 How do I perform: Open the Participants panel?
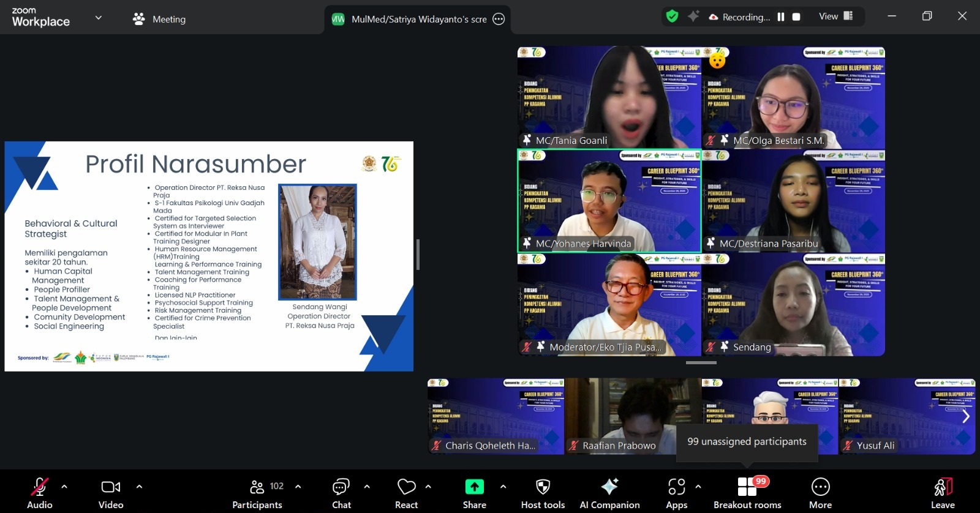[257, 492]
